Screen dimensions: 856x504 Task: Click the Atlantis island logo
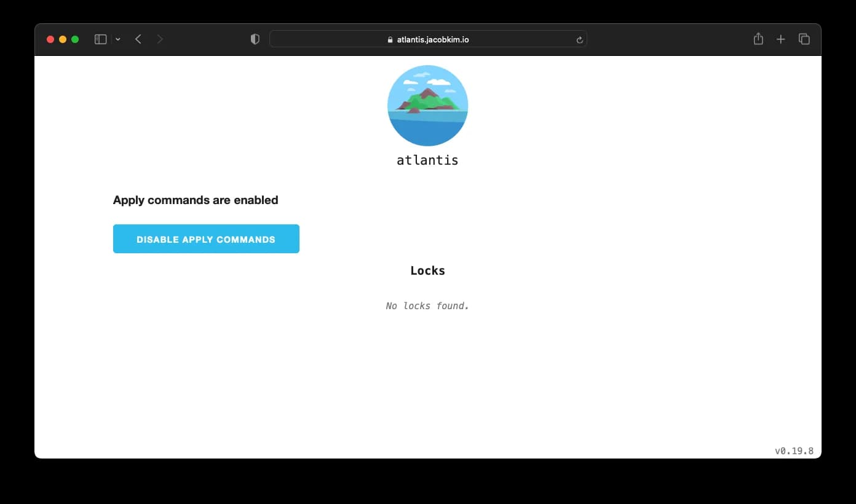[x=427, y=105]
